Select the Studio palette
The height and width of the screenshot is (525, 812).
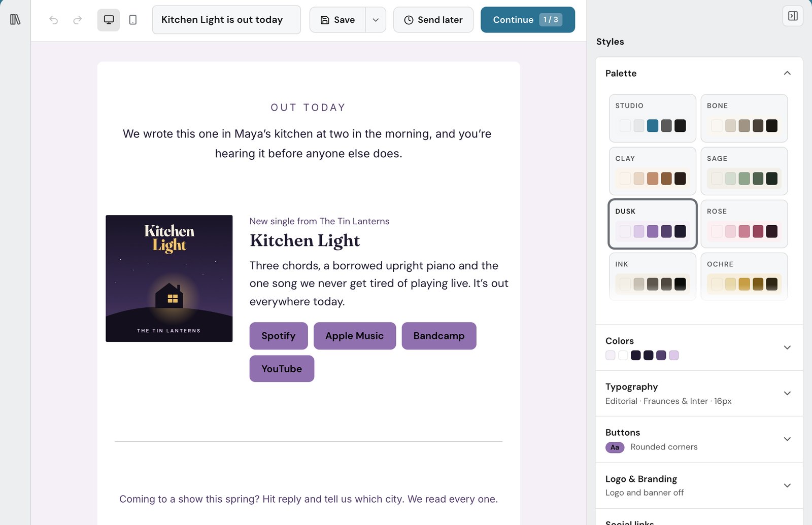click(x=653, y=118)
